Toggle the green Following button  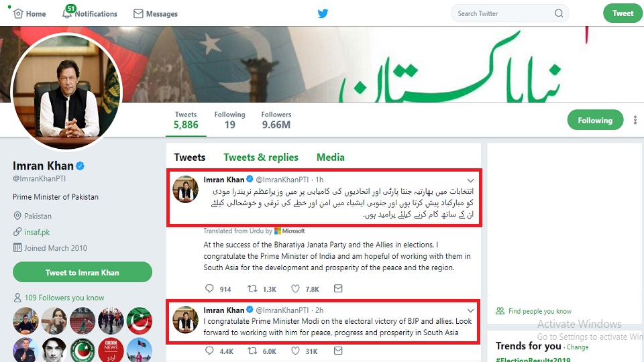click(595, 120)
